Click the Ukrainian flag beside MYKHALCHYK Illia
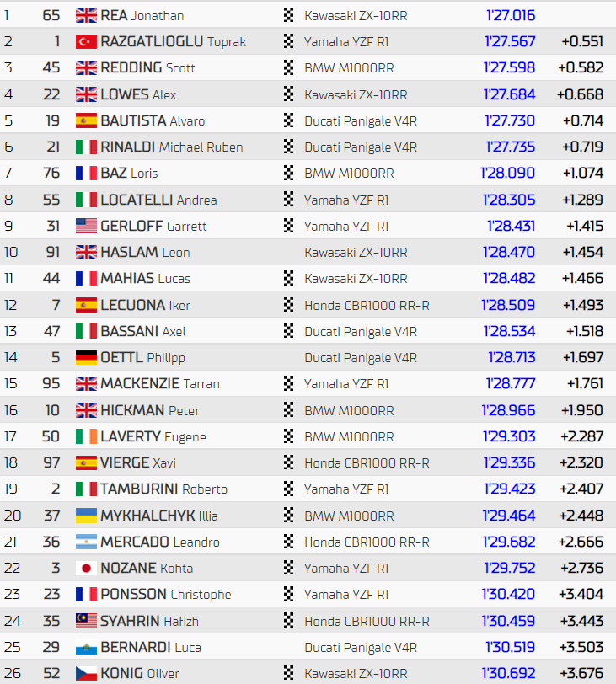Screen dimensions: 616x684 coord(86,516)
